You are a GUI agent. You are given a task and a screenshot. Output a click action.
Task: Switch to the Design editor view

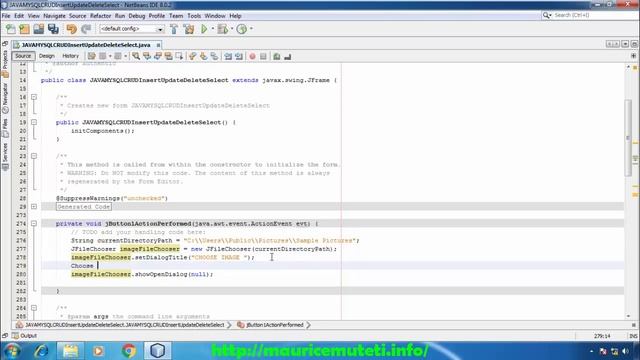[x=47, y=56]
